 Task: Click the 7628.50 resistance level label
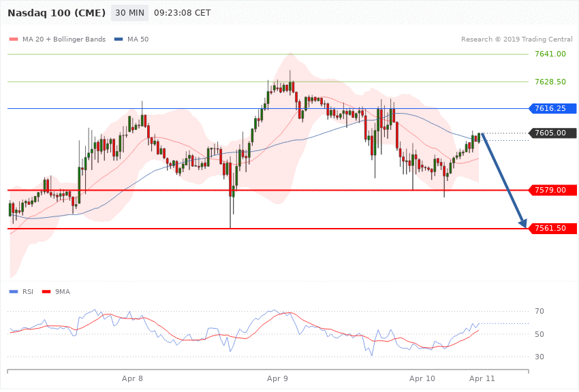pyautogui.click(x=550, y=82)
